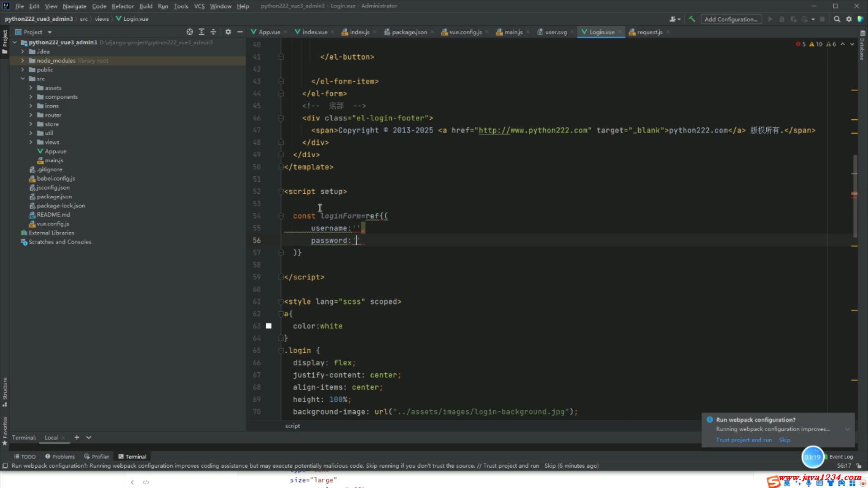The height and width of the screenshot is (488, 868).
Task: Open the Database side panel
Action: click(x=863, y=45)
